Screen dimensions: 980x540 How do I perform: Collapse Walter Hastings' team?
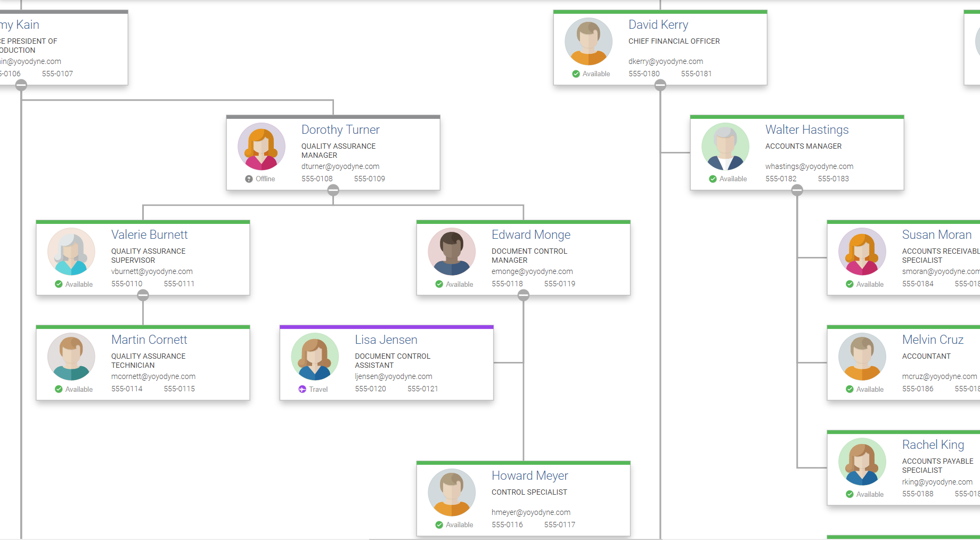pyautogui.click(x=797, y=190)
